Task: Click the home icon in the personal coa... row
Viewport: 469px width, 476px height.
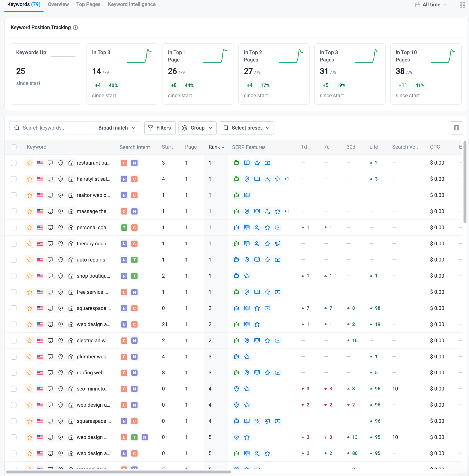Action: pos(71,227)
